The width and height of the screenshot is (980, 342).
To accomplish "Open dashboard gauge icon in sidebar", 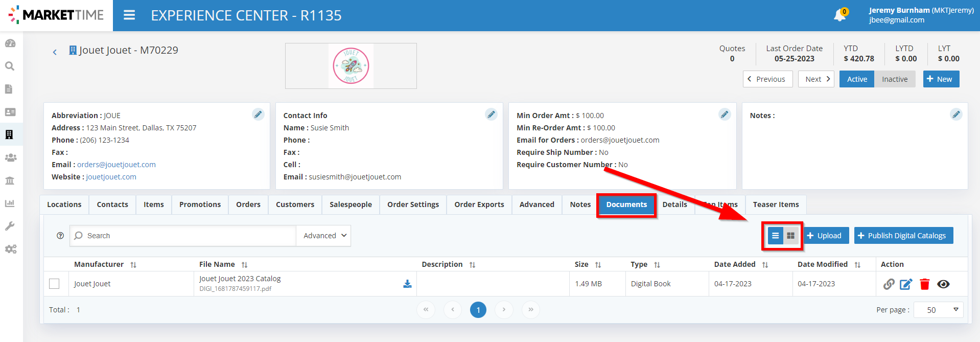I will click(10, 43).
